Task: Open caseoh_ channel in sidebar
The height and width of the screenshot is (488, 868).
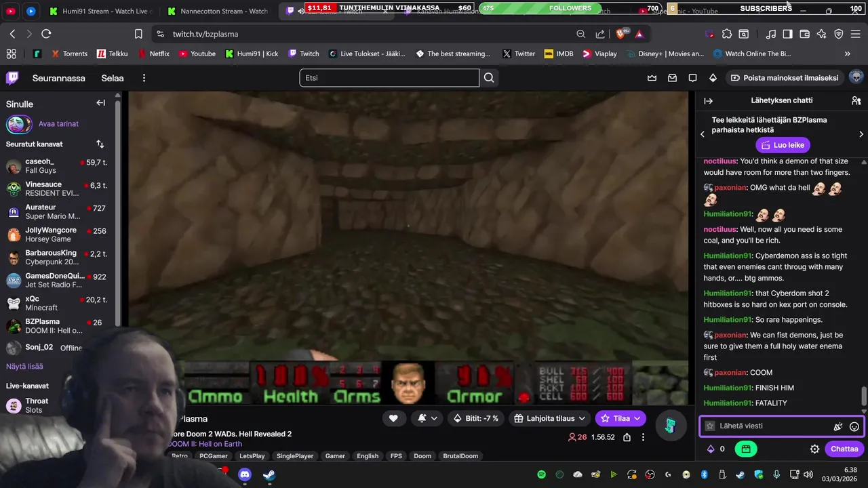Action: [57, 166]
